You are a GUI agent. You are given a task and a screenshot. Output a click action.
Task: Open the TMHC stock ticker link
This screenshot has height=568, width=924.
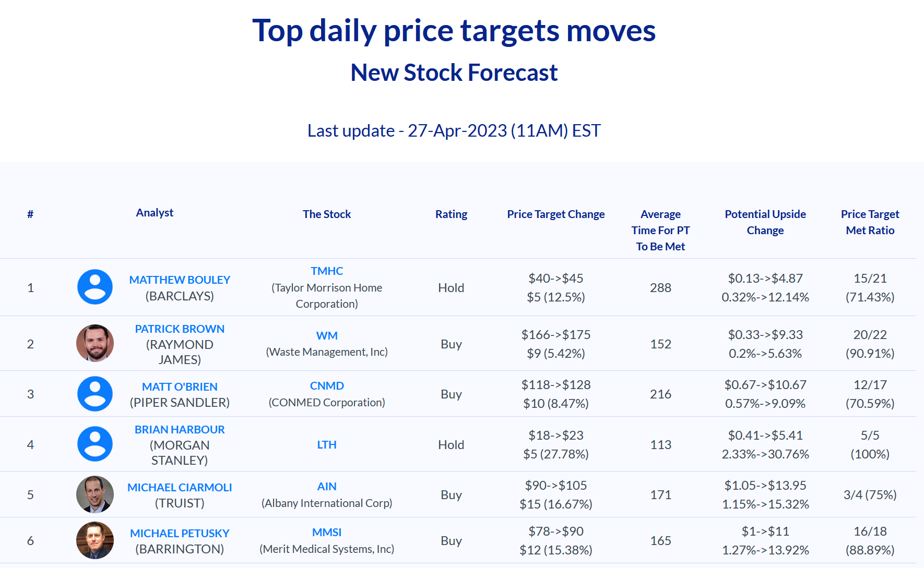click(x=327, y=271)
